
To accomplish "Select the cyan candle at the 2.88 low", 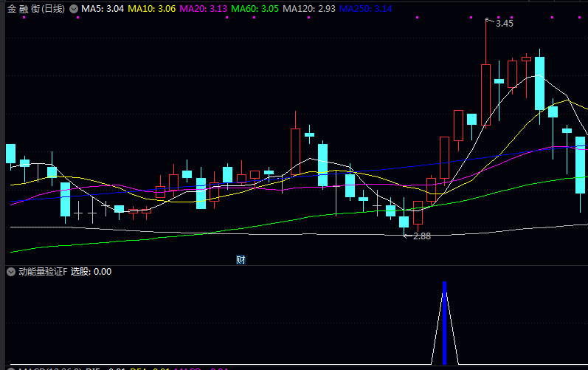I will coord(404,221).
